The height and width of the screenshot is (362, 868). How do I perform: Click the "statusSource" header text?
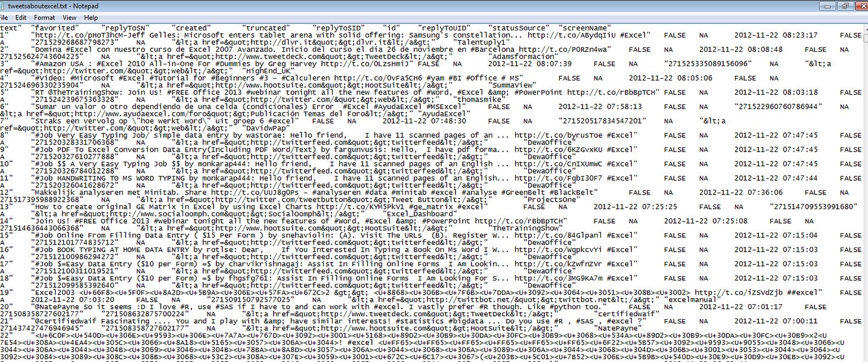click(517, 28)
